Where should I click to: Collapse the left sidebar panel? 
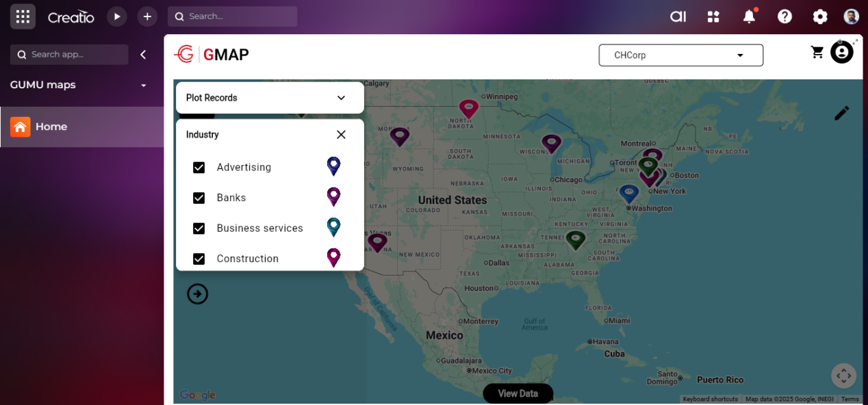point(143,55)
